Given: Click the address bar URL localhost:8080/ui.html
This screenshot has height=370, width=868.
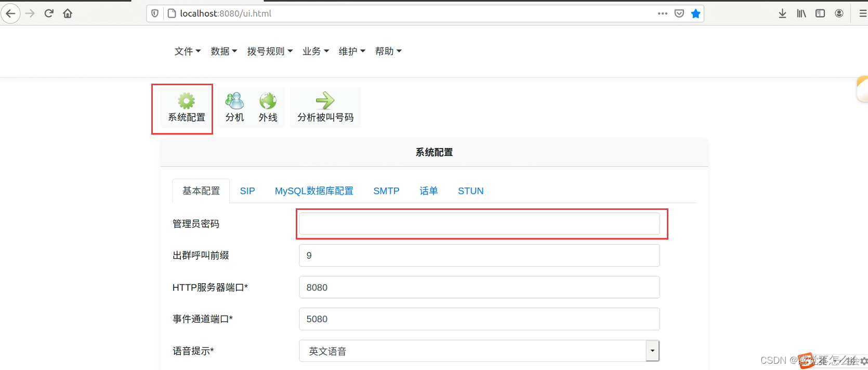Looking at the screenshot, I should [x=226, y=14].
